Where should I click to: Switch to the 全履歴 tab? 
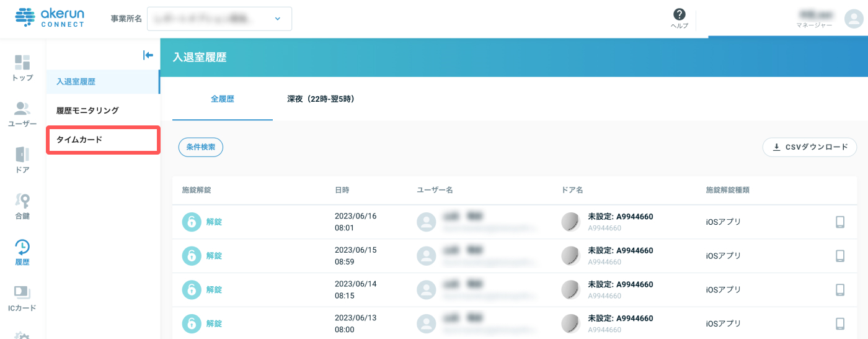pos(223,99)
